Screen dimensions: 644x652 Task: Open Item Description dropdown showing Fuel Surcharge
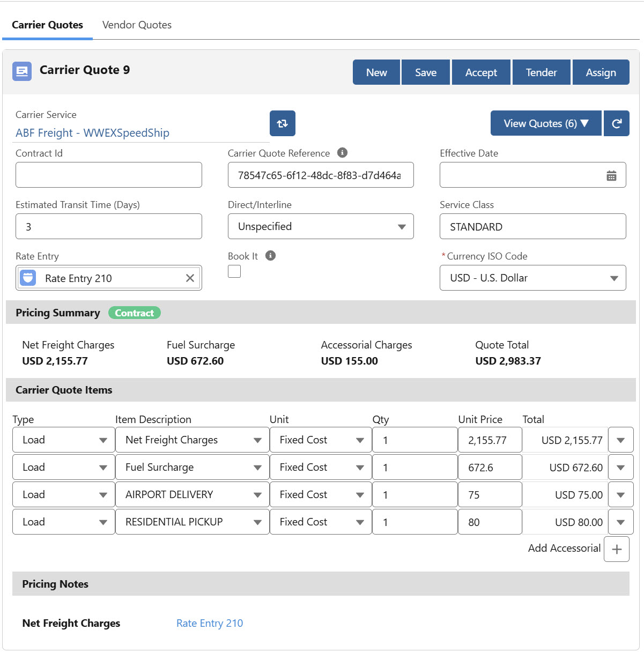coord(192,468)
